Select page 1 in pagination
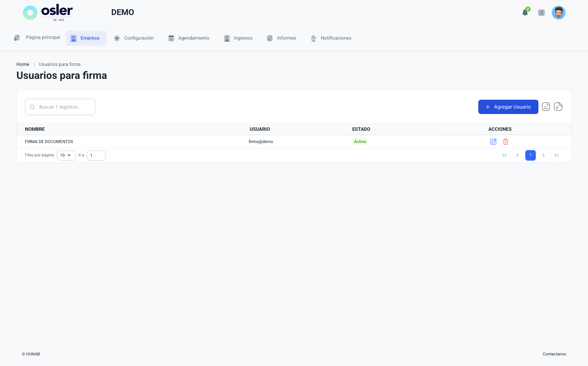Viewport: 588px width, 366px height. (531, 155)
